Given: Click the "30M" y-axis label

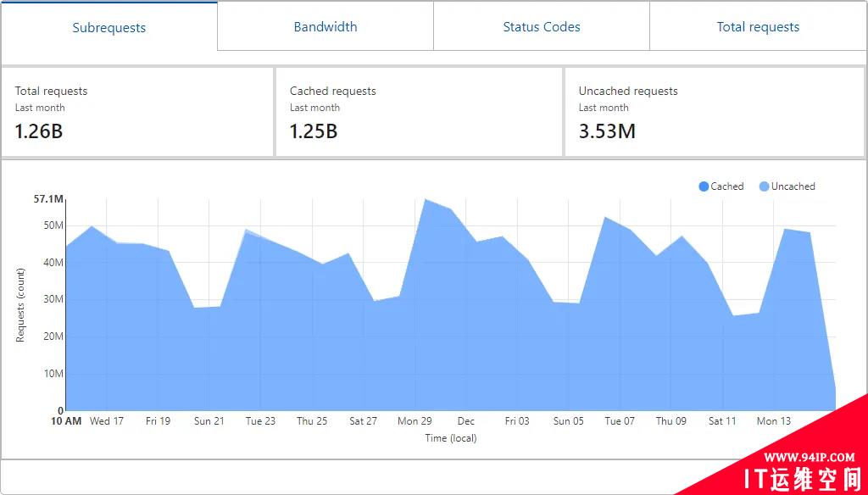Looking at the screenshot, I should [x=53, y=299].
